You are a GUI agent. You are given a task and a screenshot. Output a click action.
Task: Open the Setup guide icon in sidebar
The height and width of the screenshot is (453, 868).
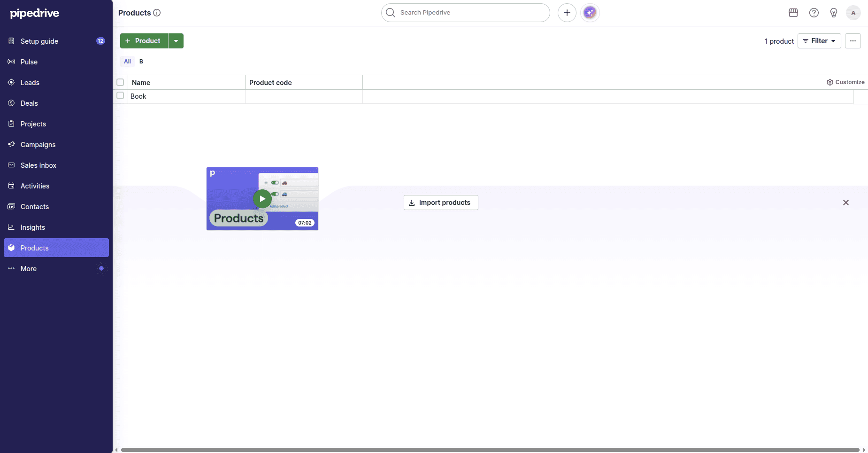pyautogui.click(x=11, y=41)
